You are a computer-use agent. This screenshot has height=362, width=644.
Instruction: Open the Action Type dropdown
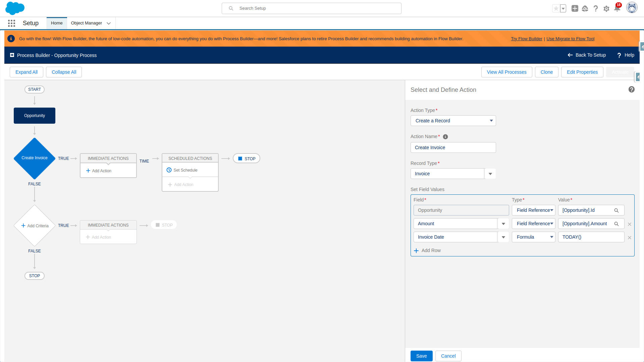click(453, 121)
